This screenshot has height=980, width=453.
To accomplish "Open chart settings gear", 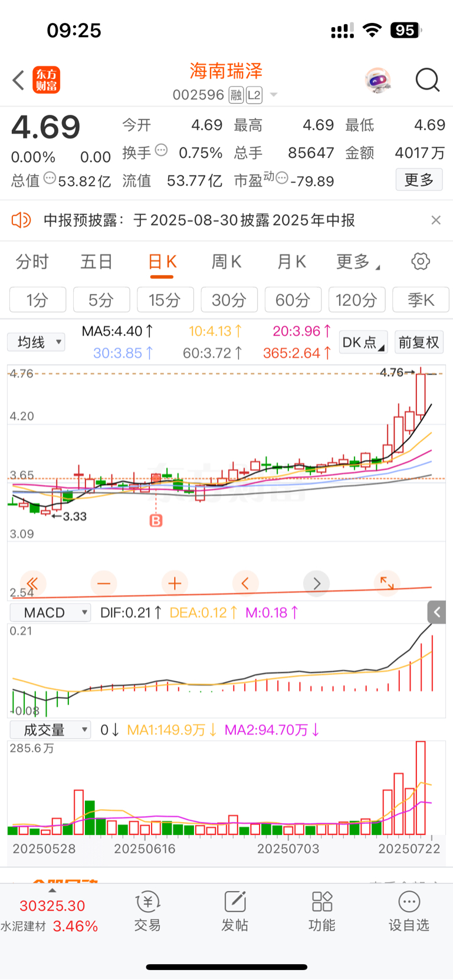I will (x=421, y=261).
